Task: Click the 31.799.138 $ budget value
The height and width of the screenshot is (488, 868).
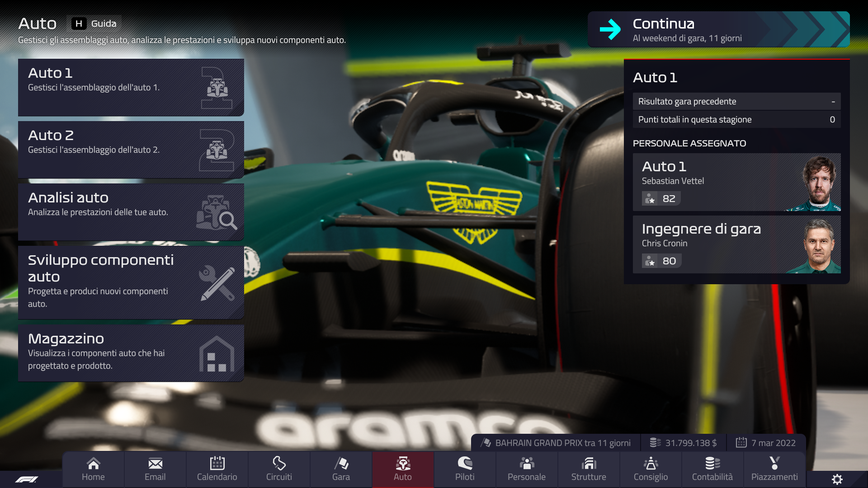Action: (691, 443)
